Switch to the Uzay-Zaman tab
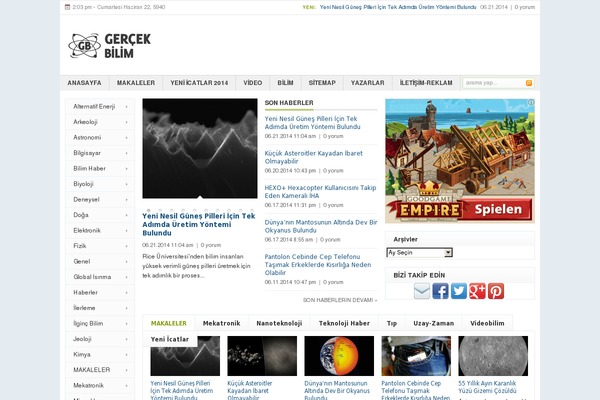 tap(434, 323)
